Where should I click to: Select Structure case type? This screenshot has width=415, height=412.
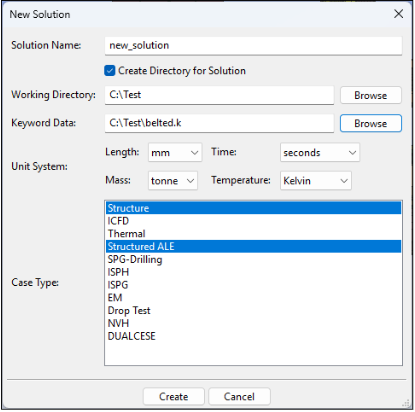(254, 208)
